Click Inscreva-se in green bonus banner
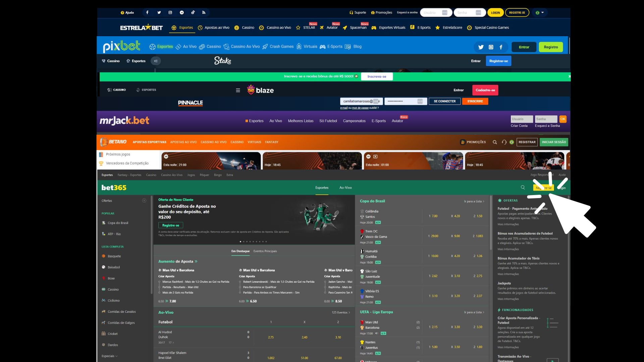Image resolution: width=644 pixels, height=362 pixels. click(x=377, y=76)
